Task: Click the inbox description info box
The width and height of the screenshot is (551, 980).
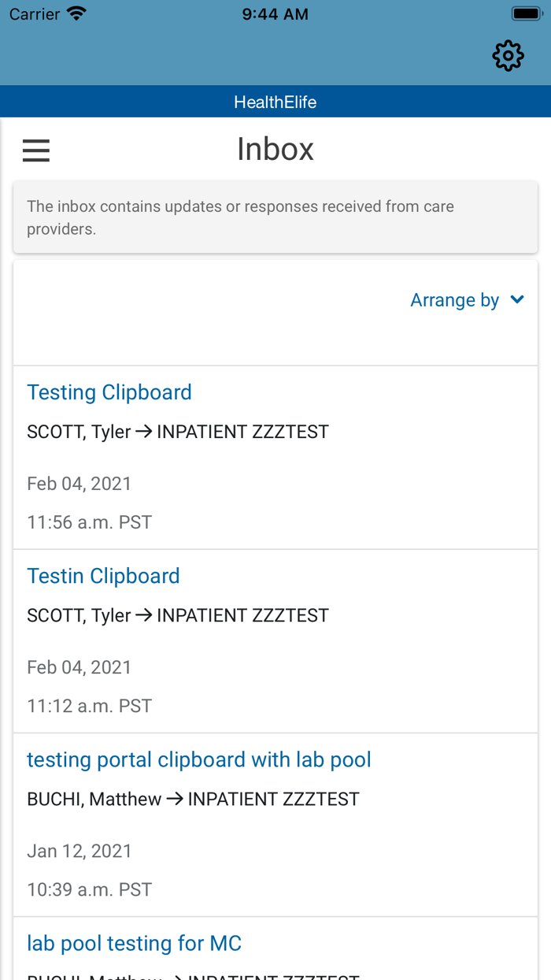Action: 275,217
